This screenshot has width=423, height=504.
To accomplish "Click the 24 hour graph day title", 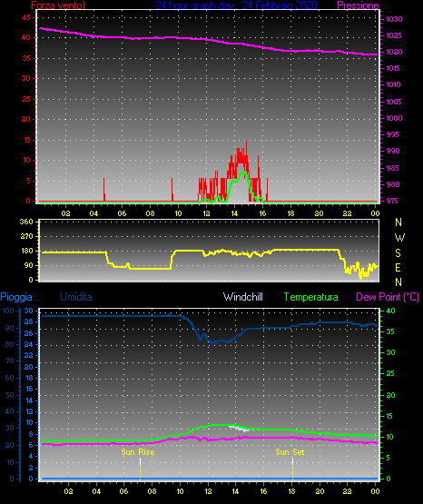I will [236, 5].
